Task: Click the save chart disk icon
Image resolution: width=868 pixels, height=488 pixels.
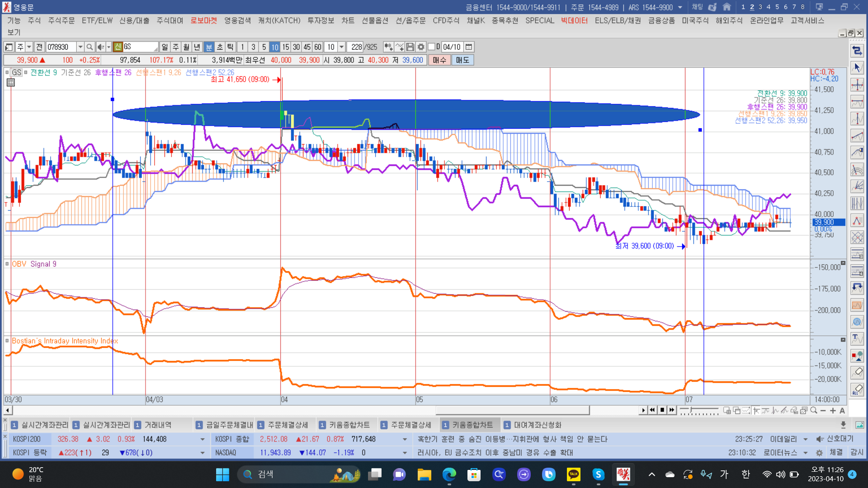Action: [410, 47]
